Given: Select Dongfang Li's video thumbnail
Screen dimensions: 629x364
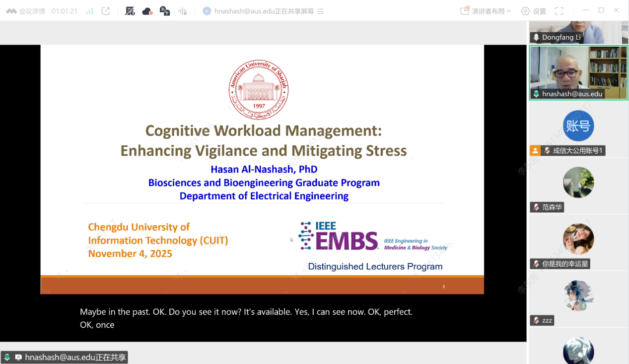Looking at the screenshot, I should click(x=578, y=32).
